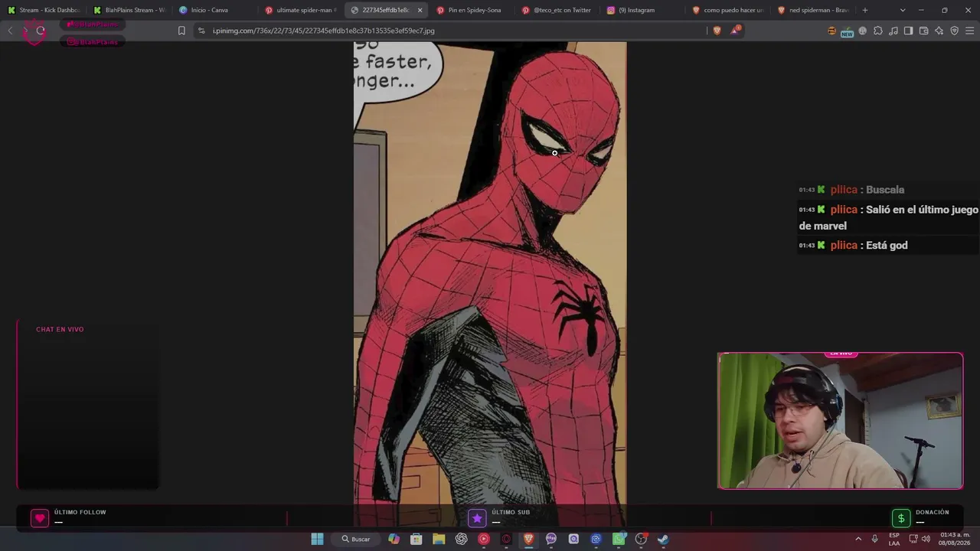Switch to the @teco_etc on Twitter tab
Screen dimensions: 980x551
[558, 10]
